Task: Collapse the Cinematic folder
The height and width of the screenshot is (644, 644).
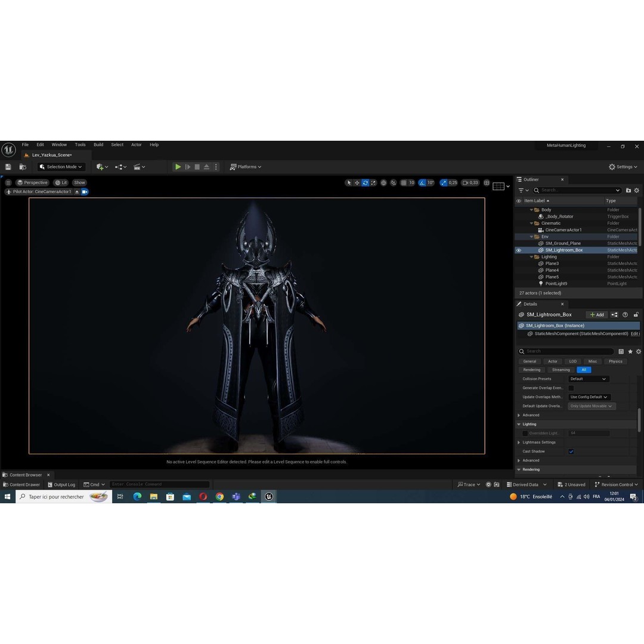Action: click(x=531, y=224)
